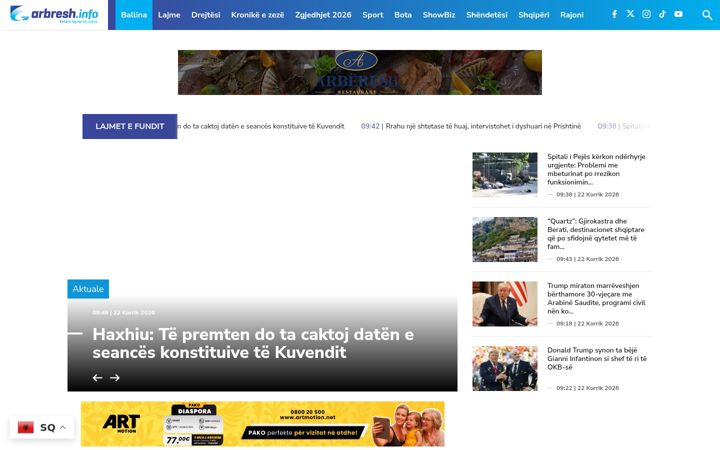This screenshot has height=450, width=720.
Task: Click the 09:42 ticker time
Action: (x=370, y=126)
